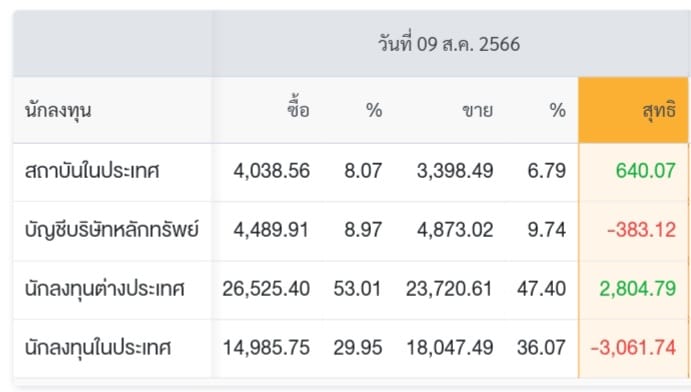
Task: Click the ขาย column header
Action: click(478, 111)
